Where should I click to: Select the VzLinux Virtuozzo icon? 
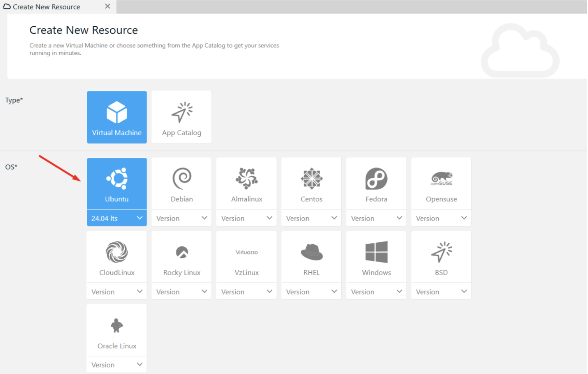(x=247, y=252)
